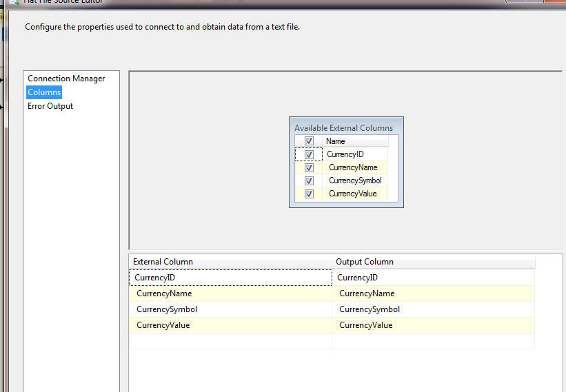566x392 pixels.
Task: Edit the CurrencyID Output Column cell
Action: point(433,278)
